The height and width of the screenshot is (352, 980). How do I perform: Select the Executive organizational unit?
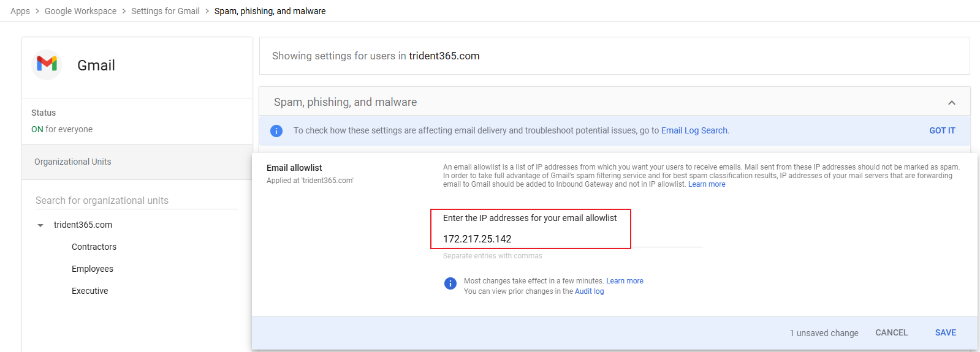(x=89, y=291)
